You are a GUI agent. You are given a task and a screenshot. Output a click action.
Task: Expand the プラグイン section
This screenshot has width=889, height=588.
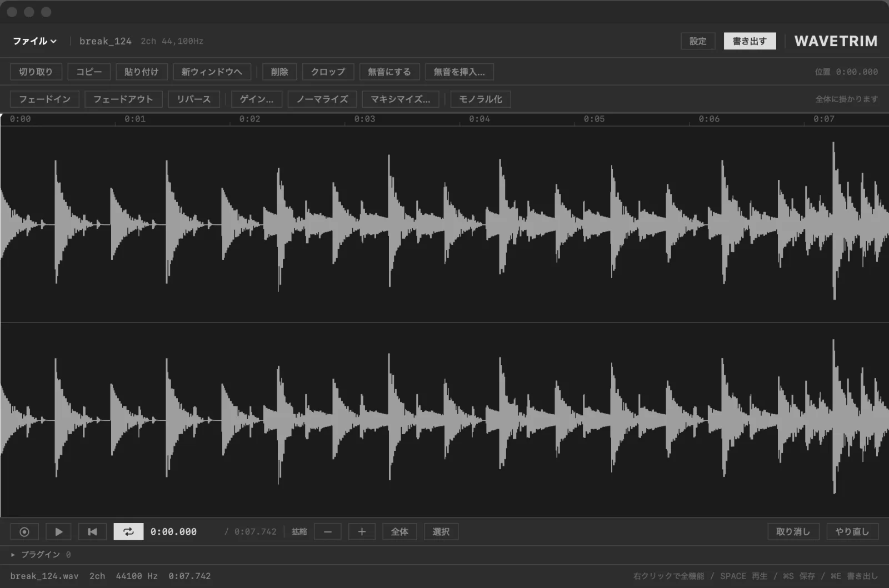coord(41,555)
